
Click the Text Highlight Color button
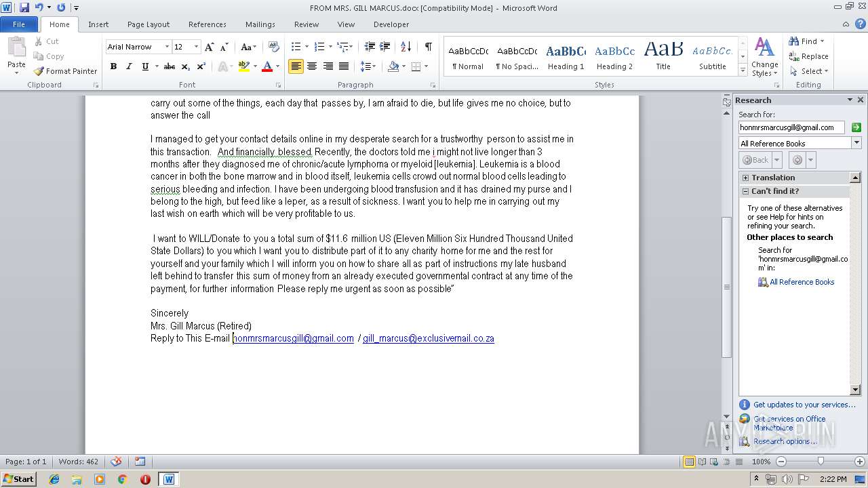pos(244,66)
